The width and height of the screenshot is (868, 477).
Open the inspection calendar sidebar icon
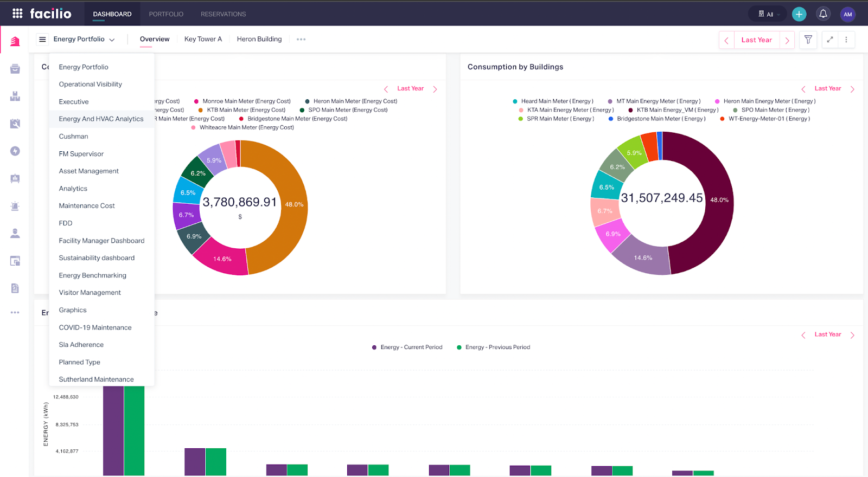15,124
